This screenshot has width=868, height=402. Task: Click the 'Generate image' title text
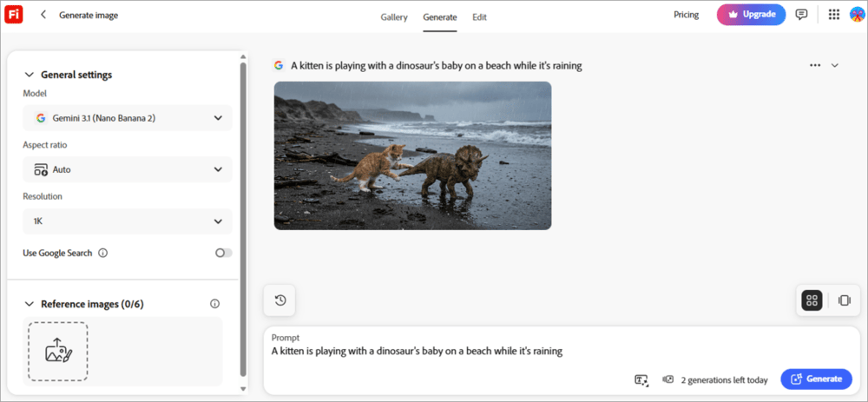point(89,16)
